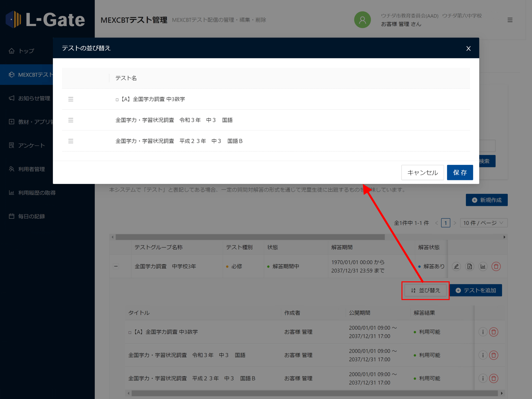Click the megaphone icon for お知らせ管理
Viewport: 532px width, 399px height.
tap(12, 98)
